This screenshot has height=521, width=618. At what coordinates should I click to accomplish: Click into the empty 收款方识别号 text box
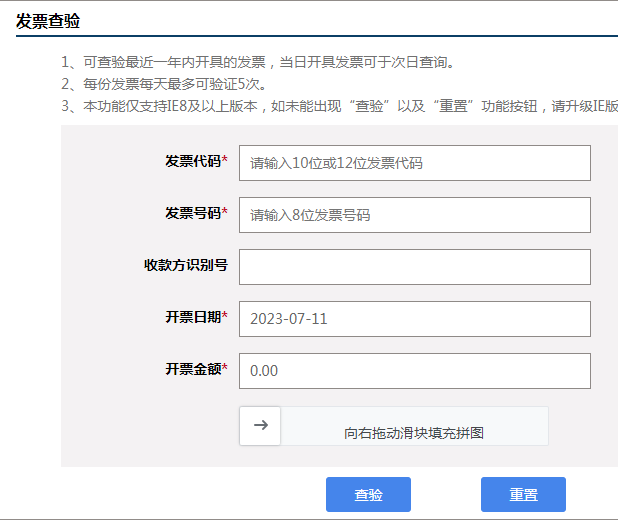tap(415, 267)
